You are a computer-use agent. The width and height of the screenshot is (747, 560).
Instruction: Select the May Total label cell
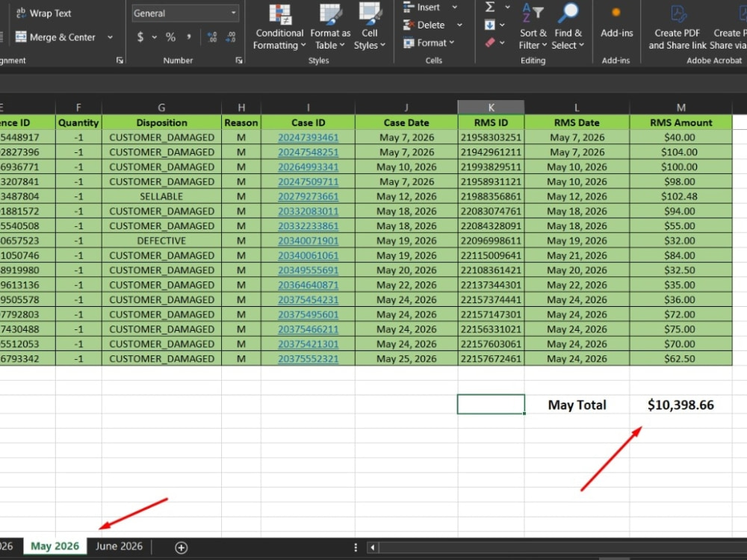tap(577, 405)
